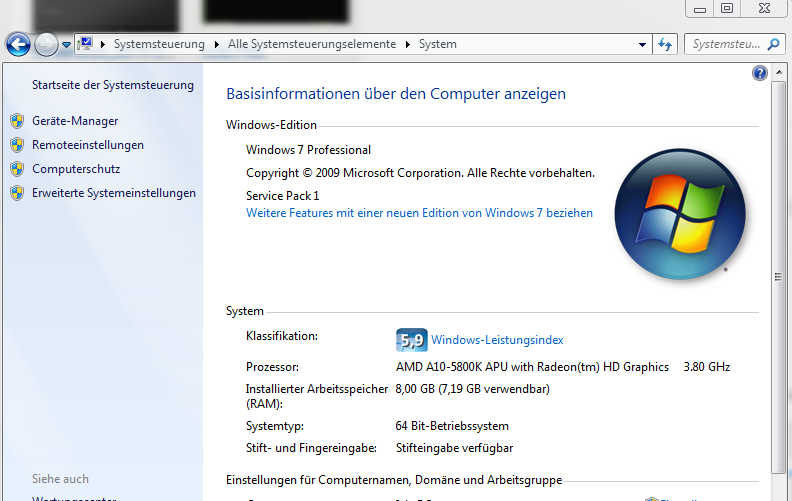The width and height of the screenshot is (792, 501).
Task: Maximize the System window
Action: (x=727, y=9)
